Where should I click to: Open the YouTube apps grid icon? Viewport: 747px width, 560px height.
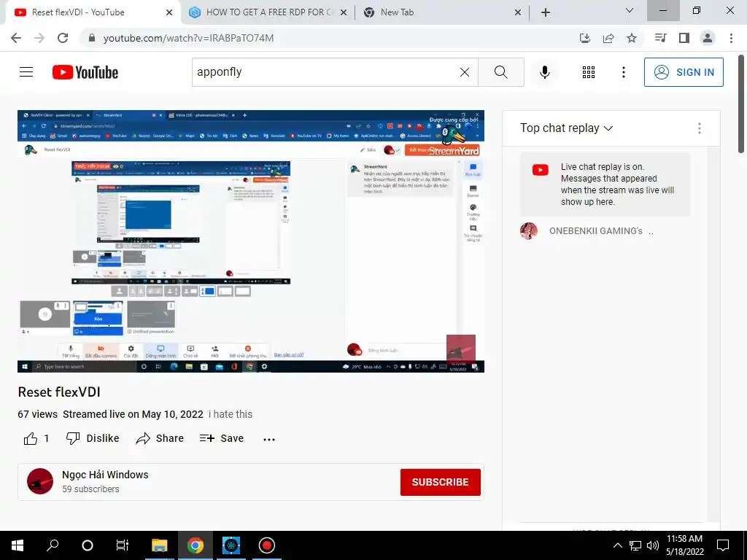click(589, 72)
